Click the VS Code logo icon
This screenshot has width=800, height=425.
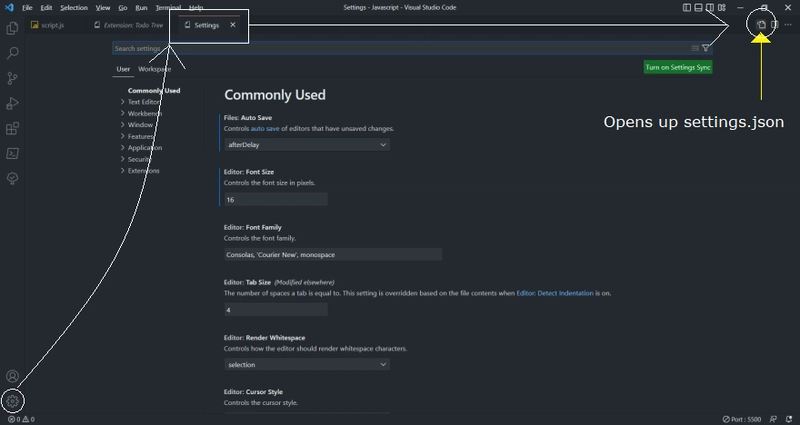[x=9, y=8]
